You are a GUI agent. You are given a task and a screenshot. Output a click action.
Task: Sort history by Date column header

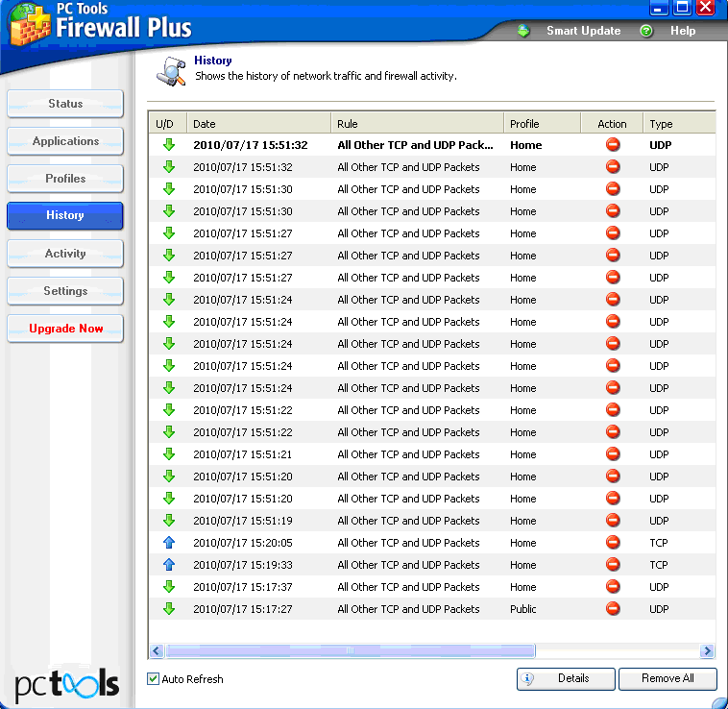coord(258,124)
